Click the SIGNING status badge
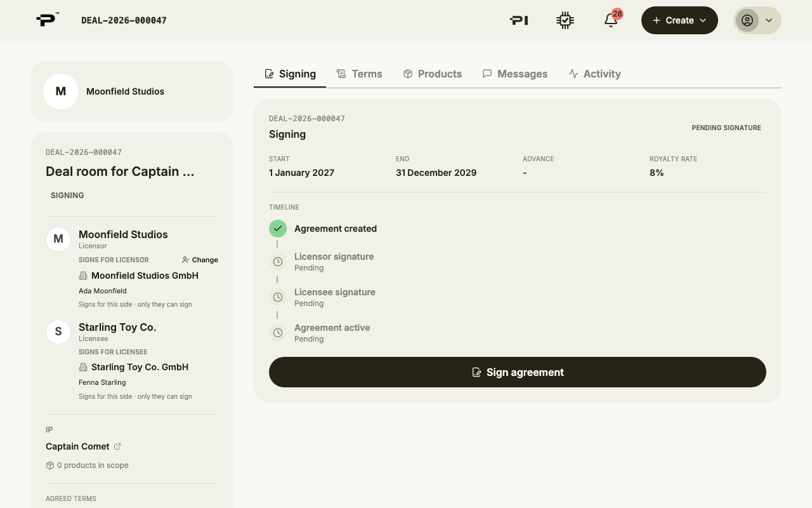Viewport: 812px width, 508px height. 67,196
